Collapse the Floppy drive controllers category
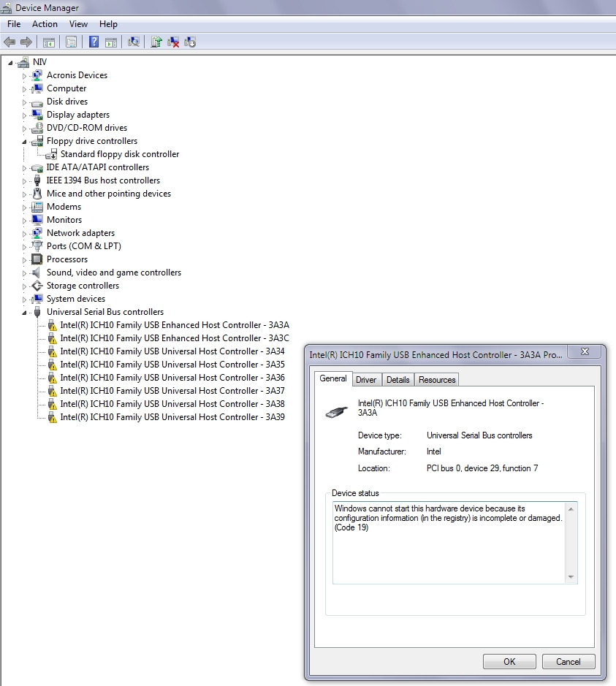The width and height of the screenshot is (616, 686). click(x=25, y=142)
